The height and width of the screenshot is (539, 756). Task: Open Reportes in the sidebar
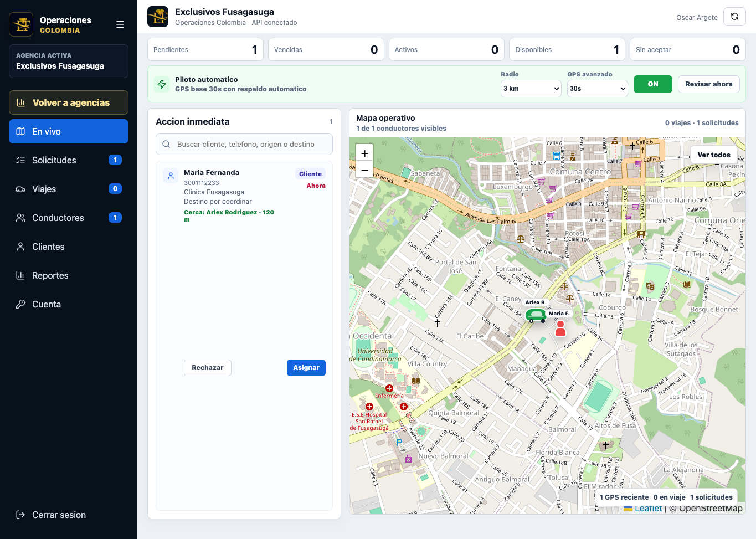pyautogui.click(x=69, y=275)
